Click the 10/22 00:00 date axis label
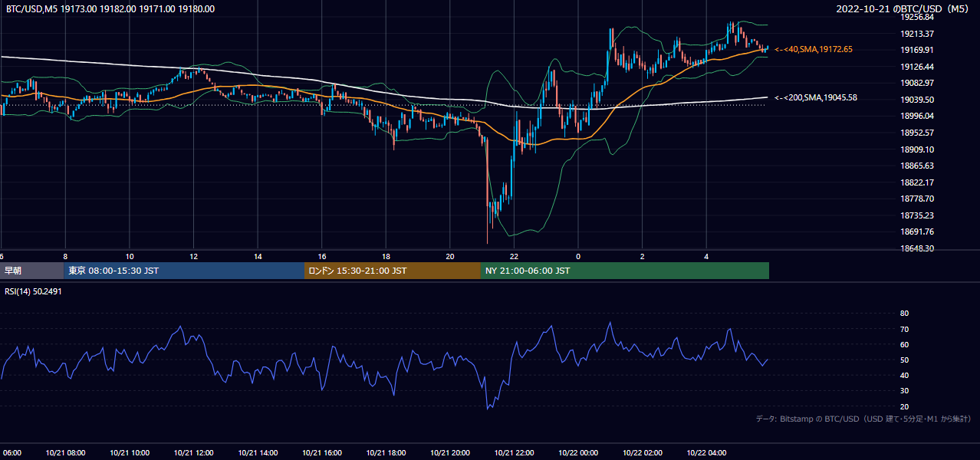Screen dimensions: 980x460 pos(578,453)
